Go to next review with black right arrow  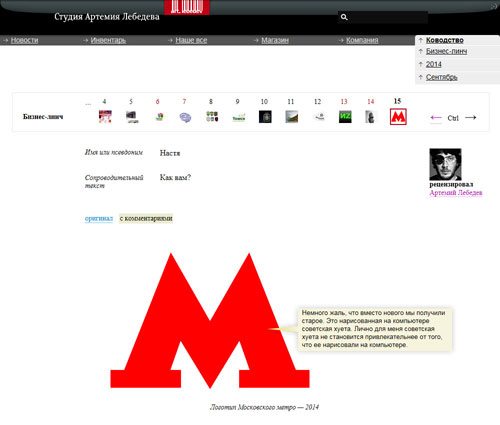pyautogui.click(x=470, y=117)
